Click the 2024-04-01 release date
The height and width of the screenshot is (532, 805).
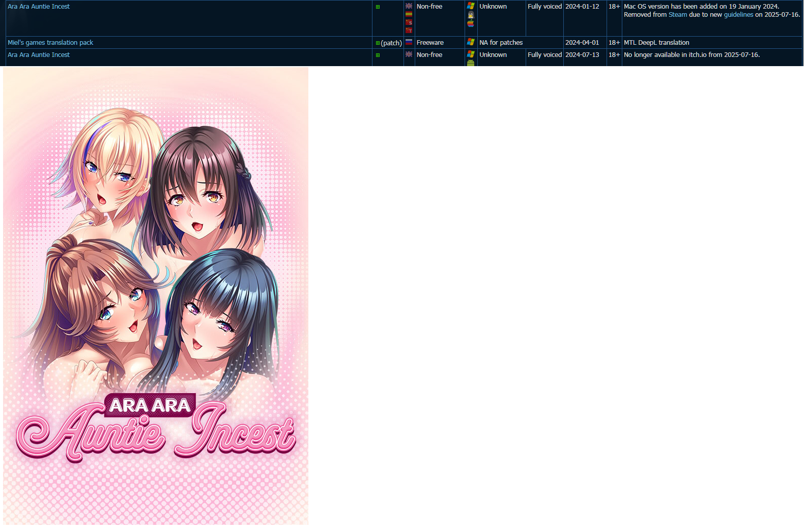click(582, 43)
